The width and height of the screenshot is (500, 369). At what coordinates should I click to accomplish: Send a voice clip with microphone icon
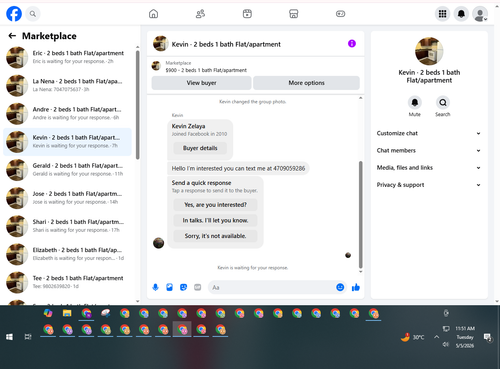(x=155, y=287)
